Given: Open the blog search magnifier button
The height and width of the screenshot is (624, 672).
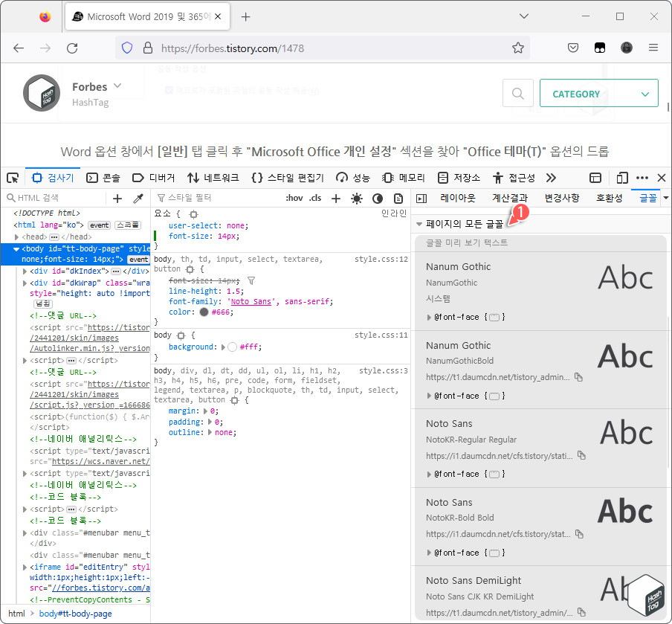Looking at the screenshot, I should pos(517,93).
